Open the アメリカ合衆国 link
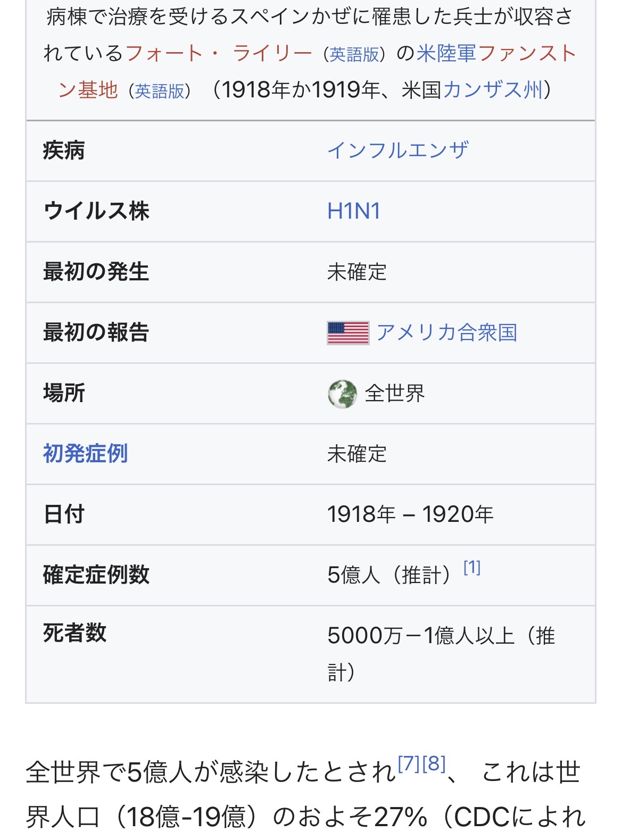 pyautogui.click(x=447, y=332)
